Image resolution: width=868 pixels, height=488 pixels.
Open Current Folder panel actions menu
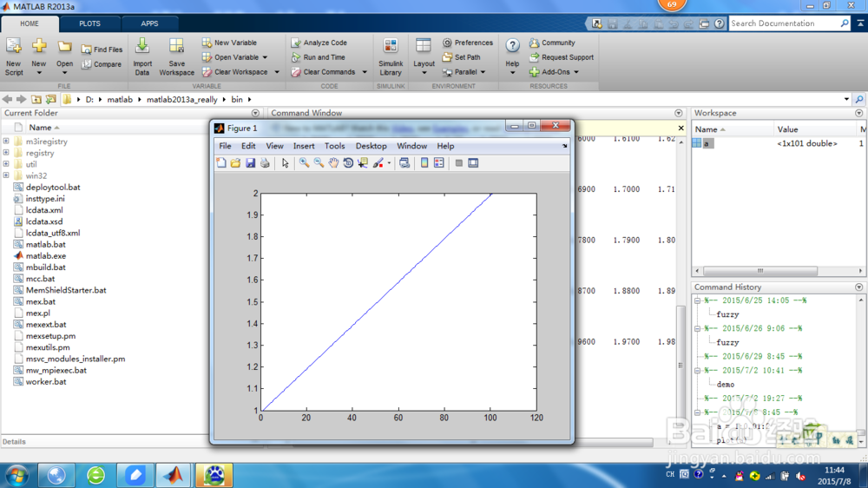click(x=255, y=113)
